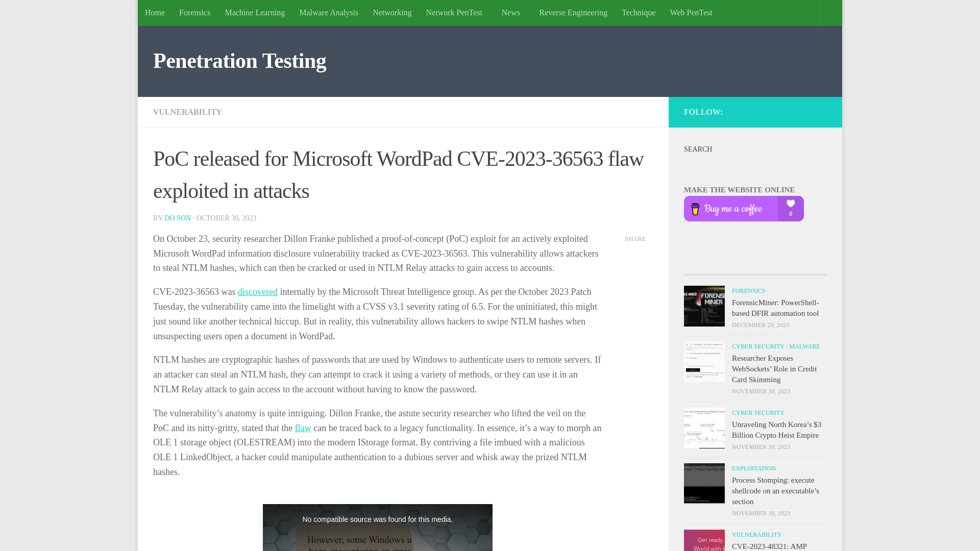Click the Technique navigation tab
Image resolution: width=980 pixels, height=551 pixels.
(639, 12)
